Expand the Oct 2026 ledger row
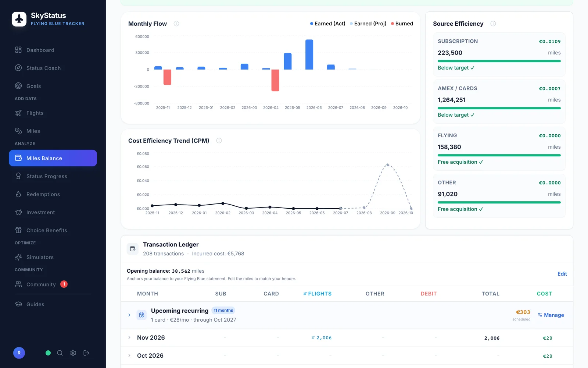Viewport: 588px width, 368px height. tap(129, 355)
